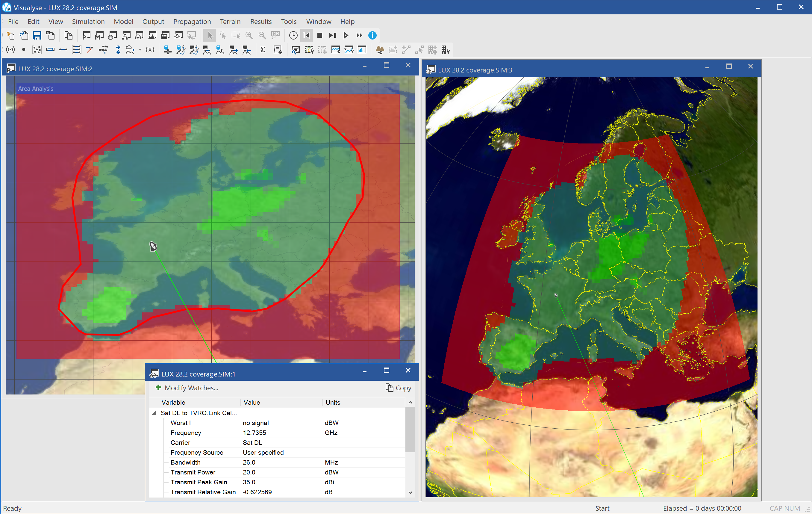
Task: Click the Modify Watches button
Action: [187, 388]
